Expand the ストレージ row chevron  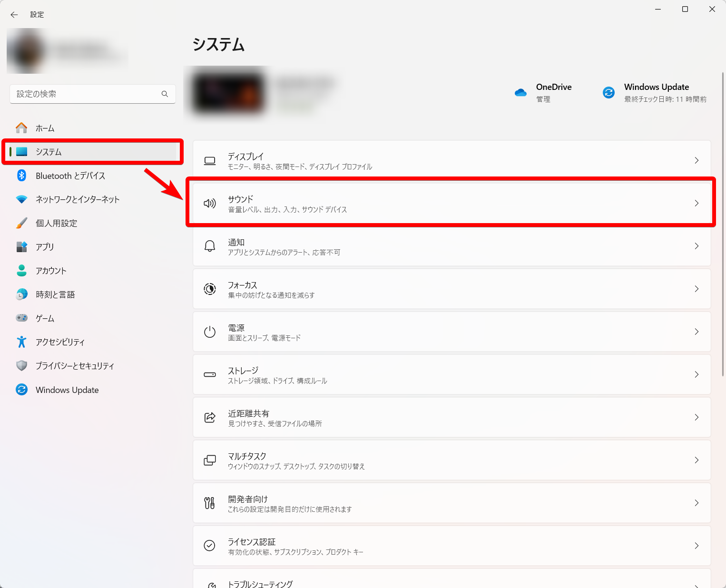(x=697, y=374)
